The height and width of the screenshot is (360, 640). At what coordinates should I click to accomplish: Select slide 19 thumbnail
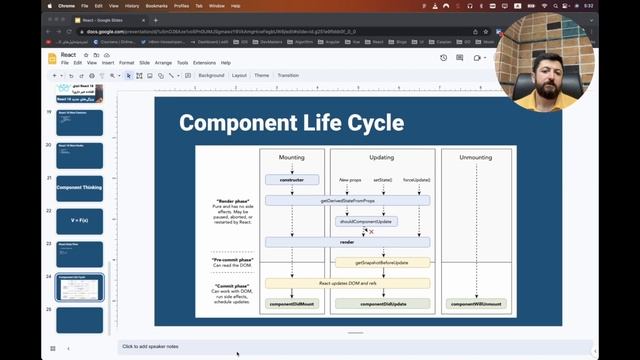(80, 122)
